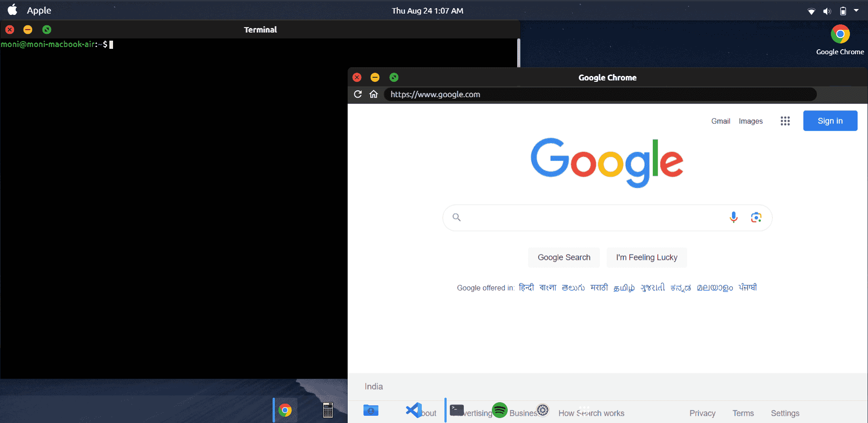Expand the system menu arrow
The width and height of the screenshot is (868, 423).
point(856,10)
